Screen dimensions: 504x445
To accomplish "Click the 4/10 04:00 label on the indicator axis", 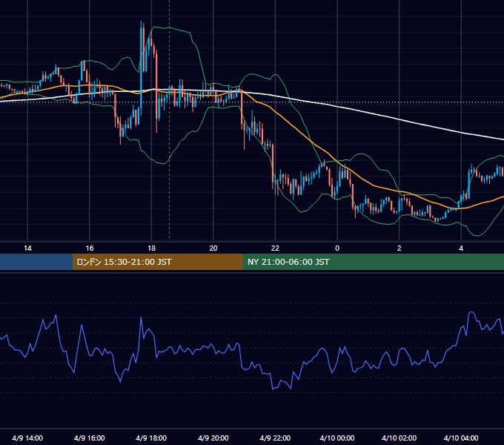I will point(461,438).
